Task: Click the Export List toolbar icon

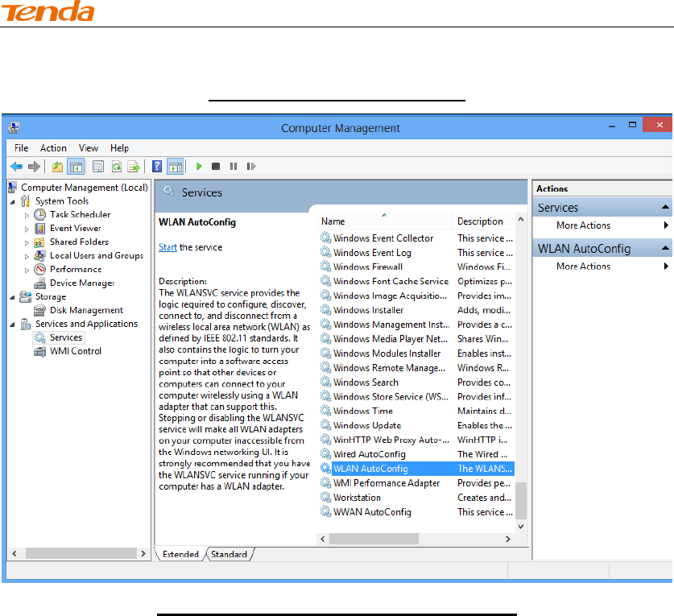Action: (134, 167)
